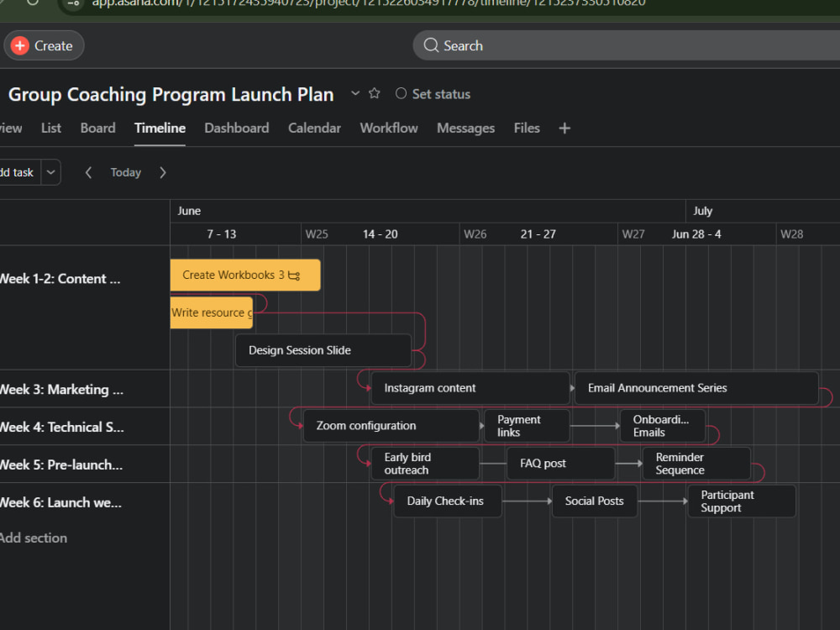The height and width of the screenshot is (630, 840).
Task: Star the Group Coaching Program project
Action: click(x=375, y=93)
